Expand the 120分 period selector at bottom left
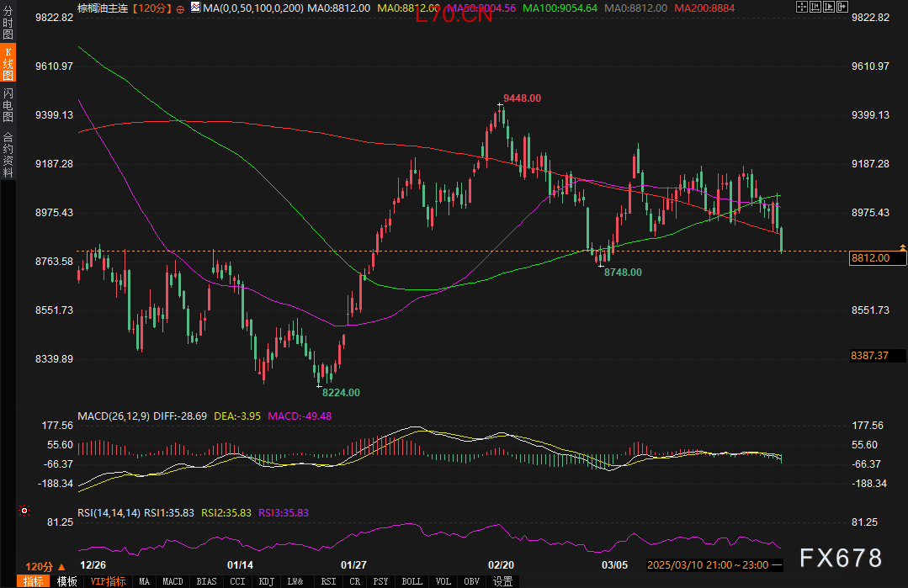The height and width of the screenshot is (588, 908). click(x=45, y=566)
